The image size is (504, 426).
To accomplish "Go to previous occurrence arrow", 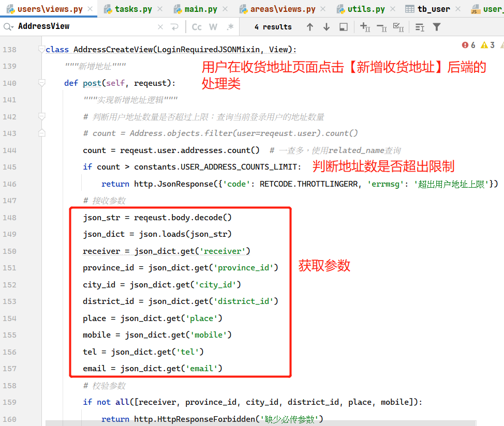I will pyautogui.click(x=310, y=27).
